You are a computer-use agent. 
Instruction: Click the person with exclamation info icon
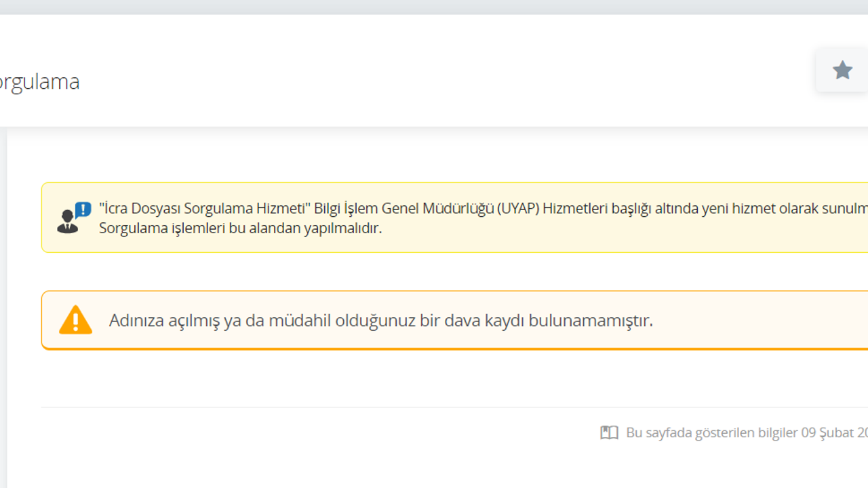(x=68, y=222)
